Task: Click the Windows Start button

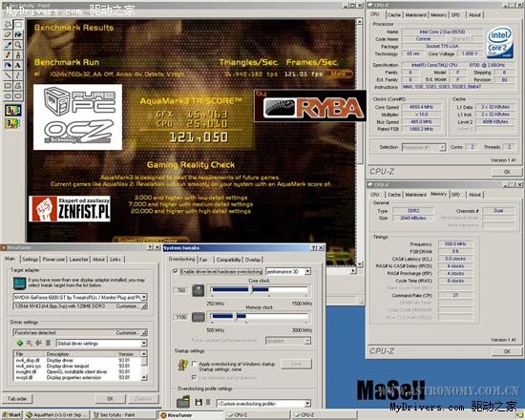Action: pos(11,415)
